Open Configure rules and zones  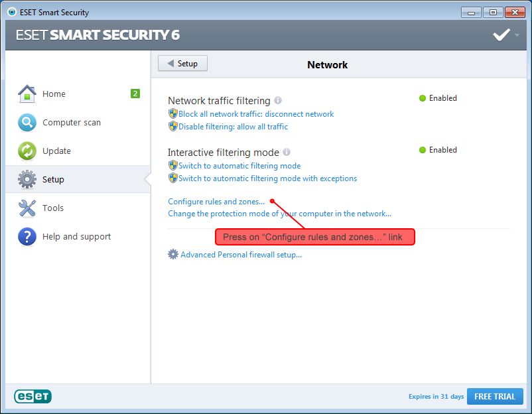pos(215,201)
